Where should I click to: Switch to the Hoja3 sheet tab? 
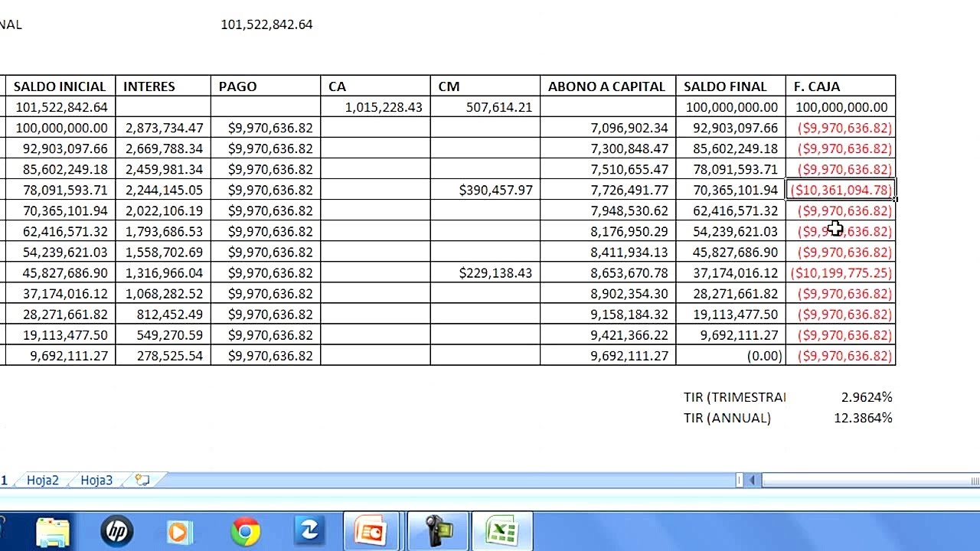point(96,480)
